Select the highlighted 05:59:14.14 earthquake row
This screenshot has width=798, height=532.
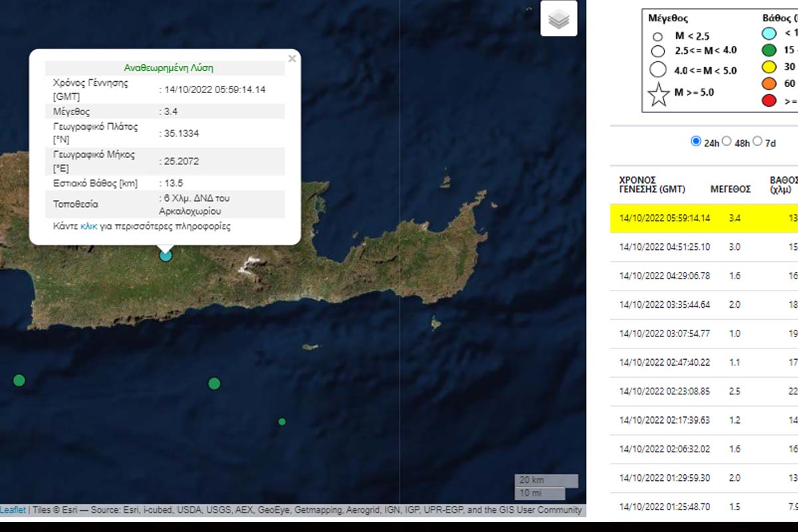(705, 218)
